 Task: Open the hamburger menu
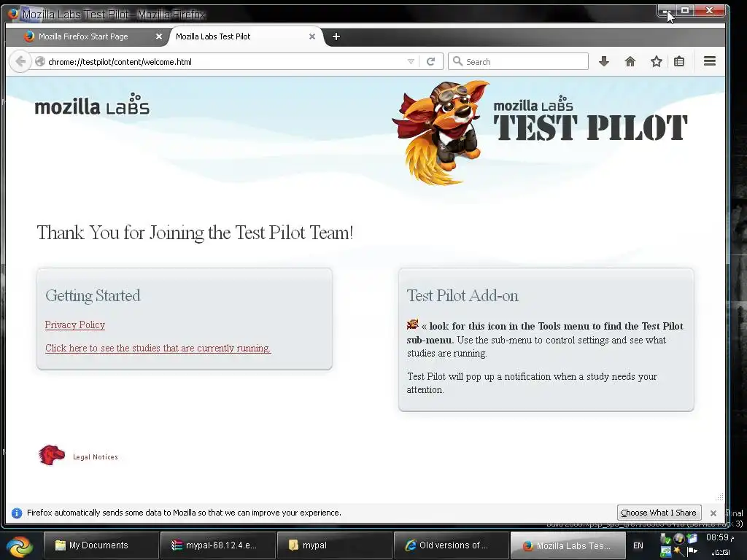tap(709, 61)
